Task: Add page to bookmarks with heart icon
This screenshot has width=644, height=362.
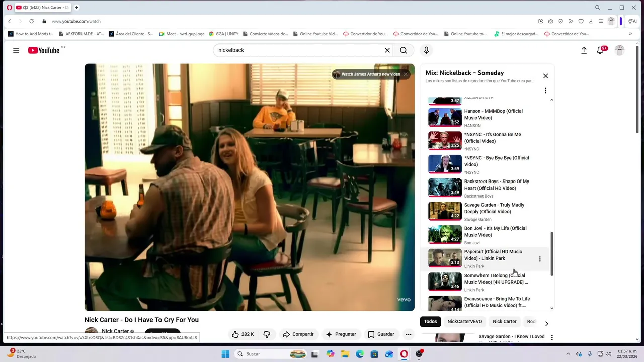Action: pyautogui.click(x=581, y=21)
